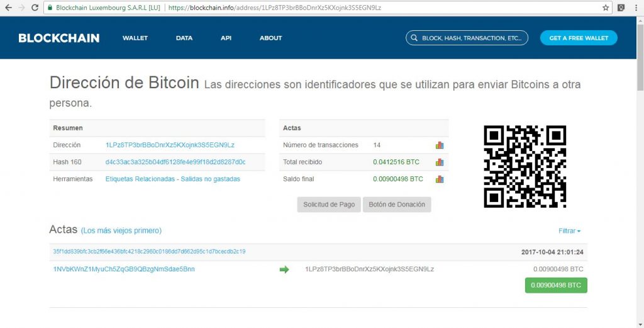Toggle sort order Los más viejos primero

121,230
